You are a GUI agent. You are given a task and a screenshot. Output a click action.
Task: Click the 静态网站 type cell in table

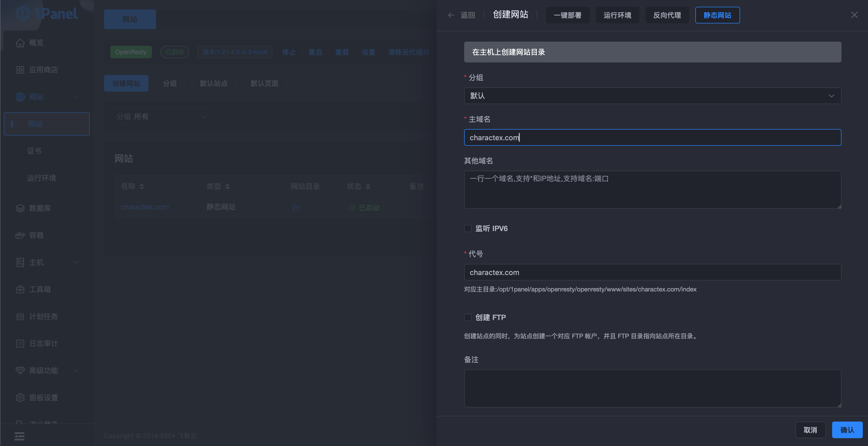(x=221, y=207)
